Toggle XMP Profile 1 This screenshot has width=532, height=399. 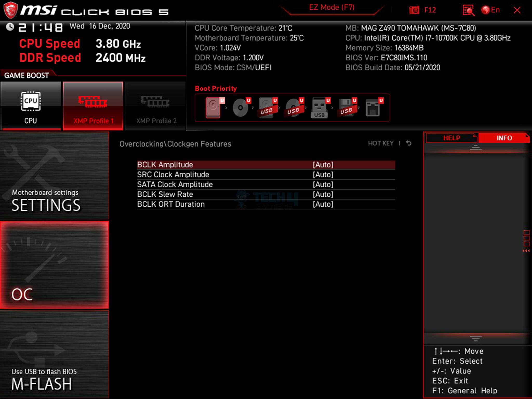[93, 106]
